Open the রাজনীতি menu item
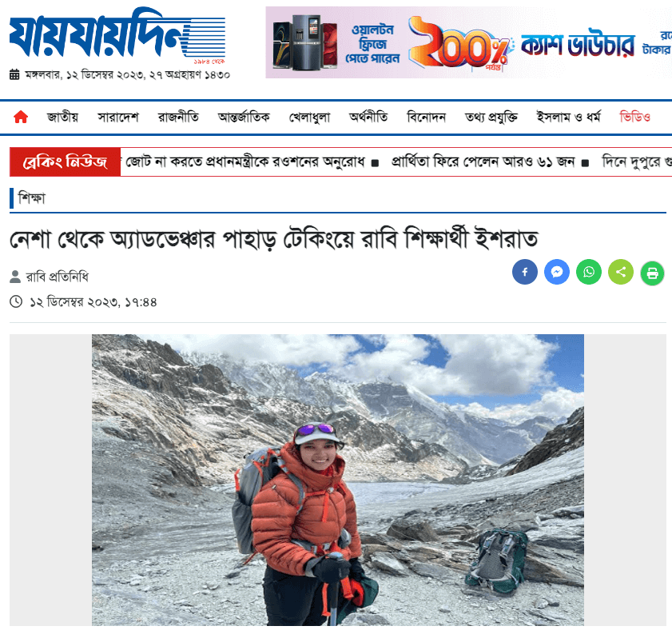 [178, 117]
